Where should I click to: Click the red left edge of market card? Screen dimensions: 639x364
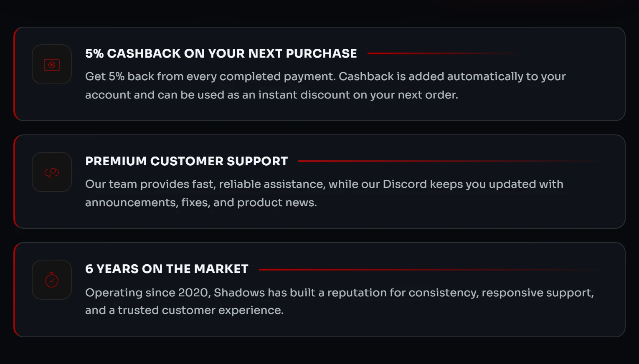tap(15, 290)
